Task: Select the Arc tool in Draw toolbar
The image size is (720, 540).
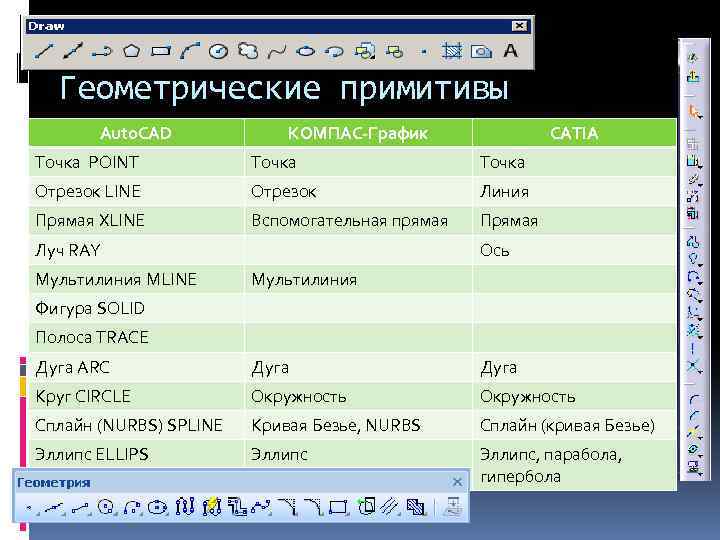Action: pyautogui.click(x=190, y=51)
